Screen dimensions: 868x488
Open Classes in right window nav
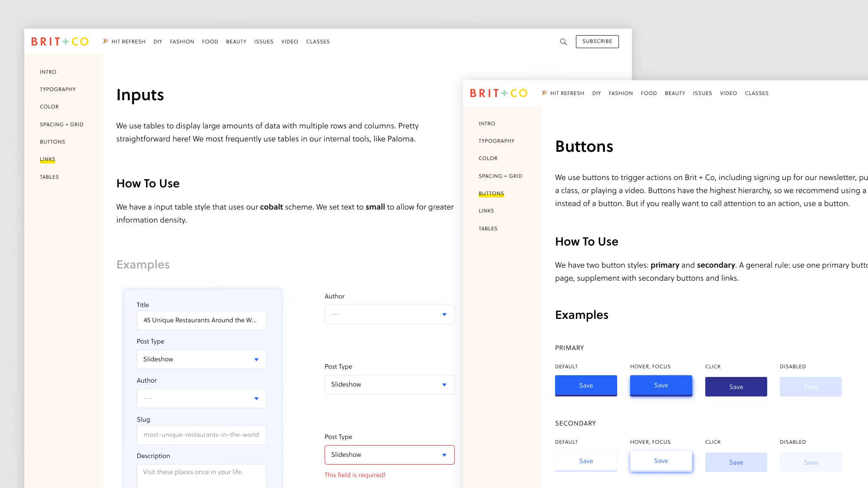tap(756, 93)
